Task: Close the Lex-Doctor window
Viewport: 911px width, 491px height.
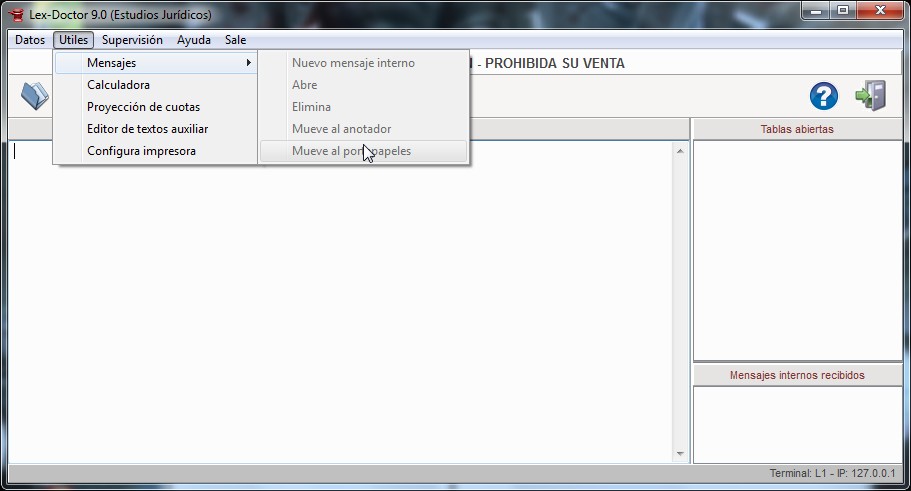Action: coord(880,11)
